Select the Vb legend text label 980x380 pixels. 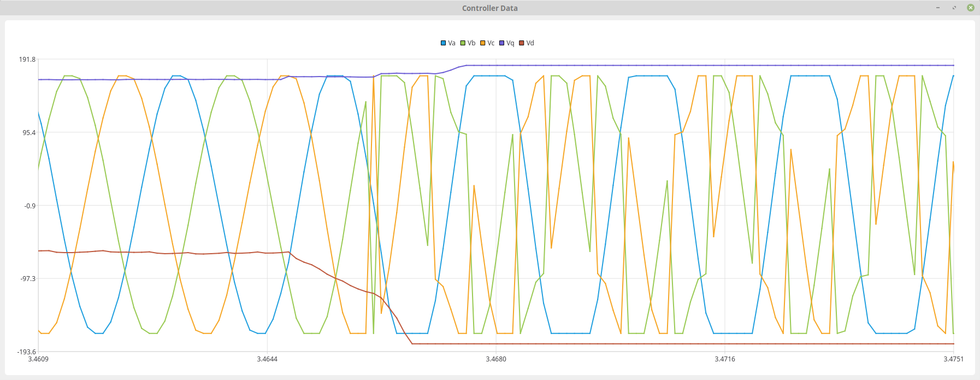471,43
